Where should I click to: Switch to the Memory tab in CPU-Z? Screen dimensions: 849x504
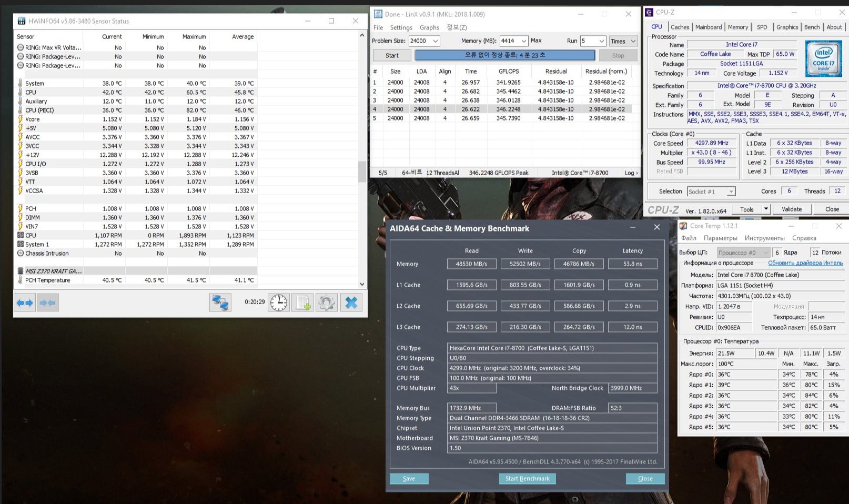point(738,27)
